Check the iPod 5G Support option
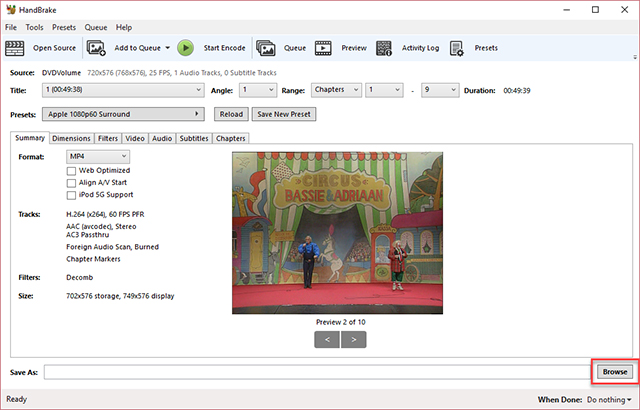Viewport: 640px width, 410px height. pos(71,195)
